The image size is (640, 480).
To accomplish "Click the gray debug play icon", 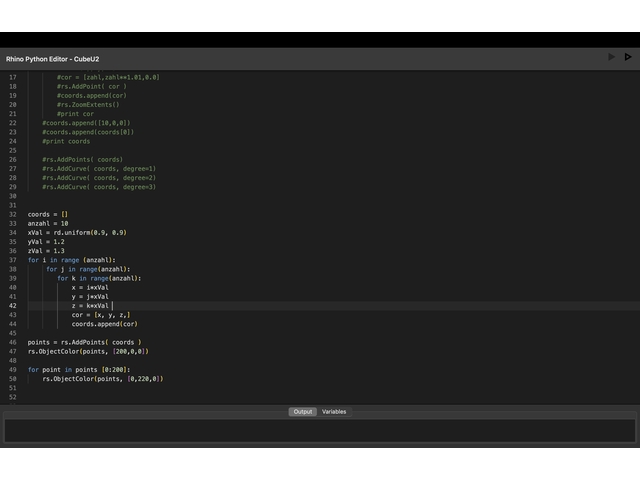I will pos(611,57).
